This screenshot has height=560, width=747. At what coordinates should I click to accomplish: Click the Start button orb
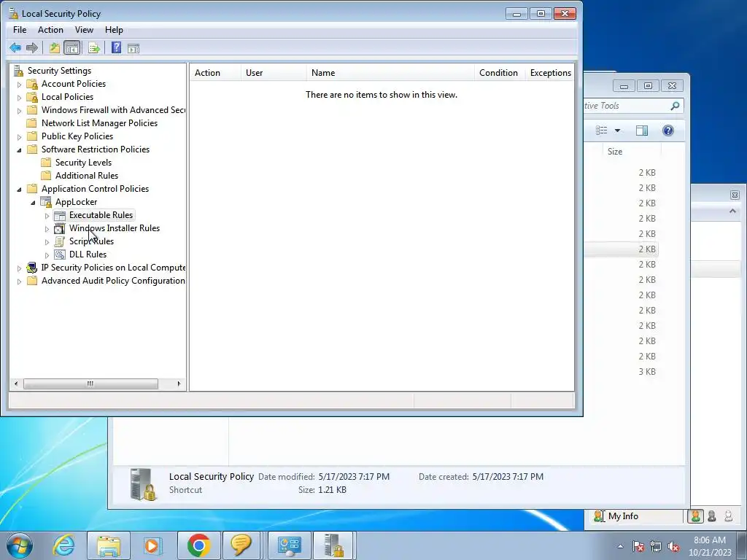pyautogui.click(x=20, y=545)
